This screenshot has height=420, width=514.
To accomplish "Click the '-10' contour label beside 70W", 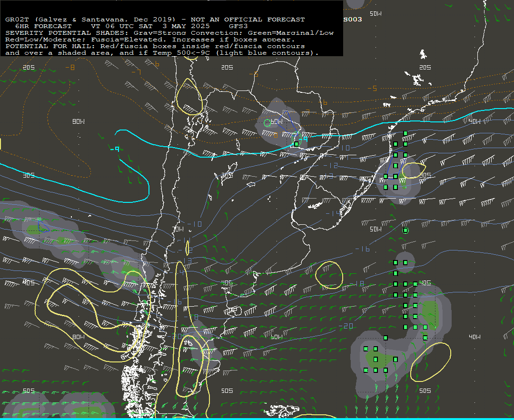I will (x=195, y=224).
